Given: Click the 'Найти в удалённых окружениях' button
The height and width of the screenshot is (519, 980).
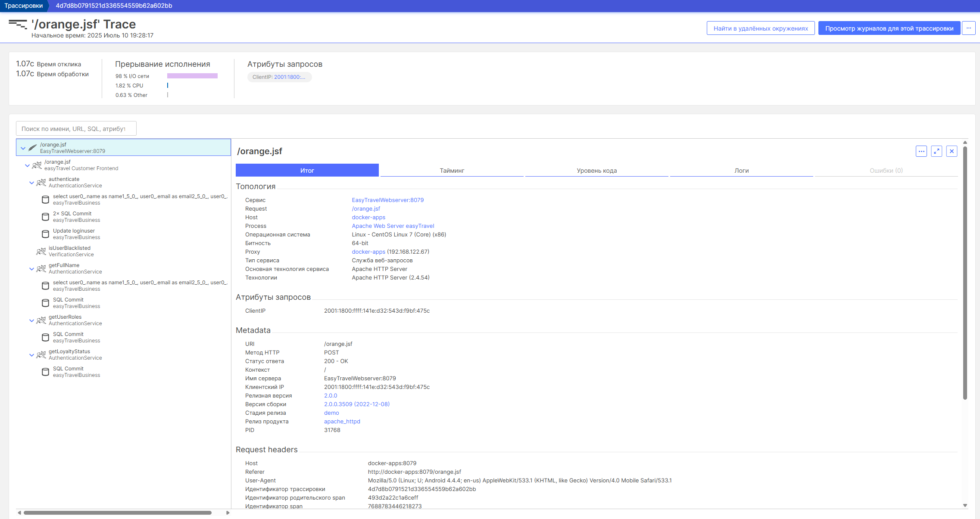Looking at the screenshot, I should 761,28.
